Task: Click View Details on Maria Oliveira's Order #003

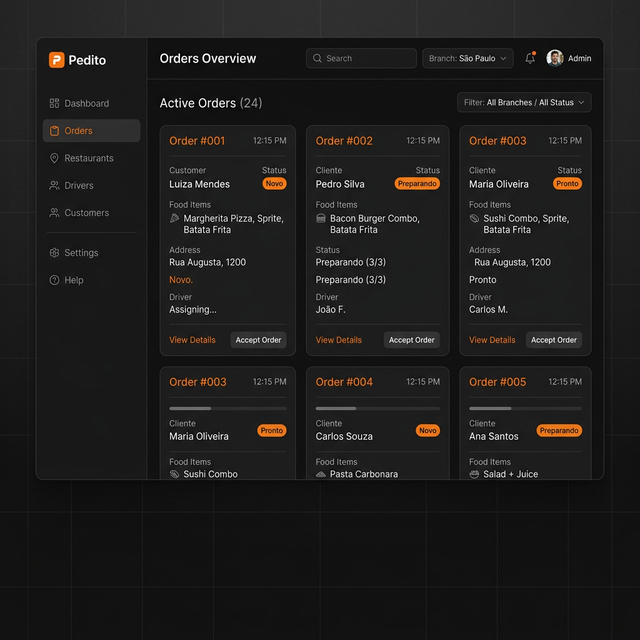Action: [x=492, y=340]
